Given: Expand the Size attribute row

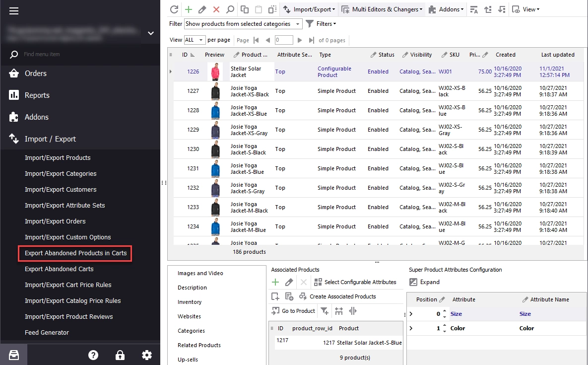Looking at the screenshot, I should 411,314.
